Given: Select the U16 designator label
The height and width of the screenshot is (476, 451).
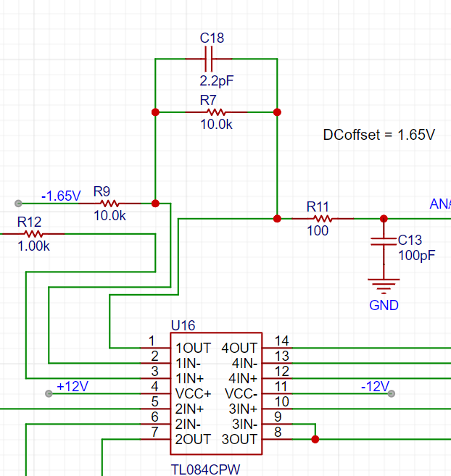Looking at the screenshot, I should [183, 326].
